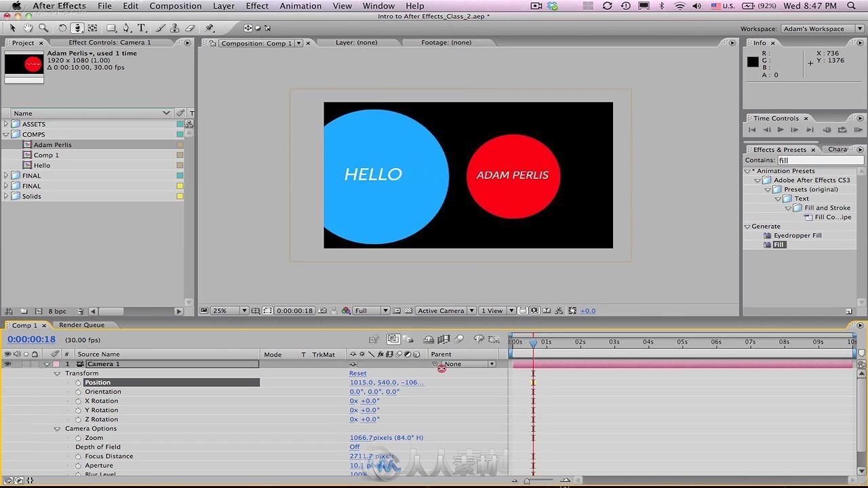Screen dimensions: 868x488
Task: Click the timeline current time 0:00:00:18
Action: [32, 340]
